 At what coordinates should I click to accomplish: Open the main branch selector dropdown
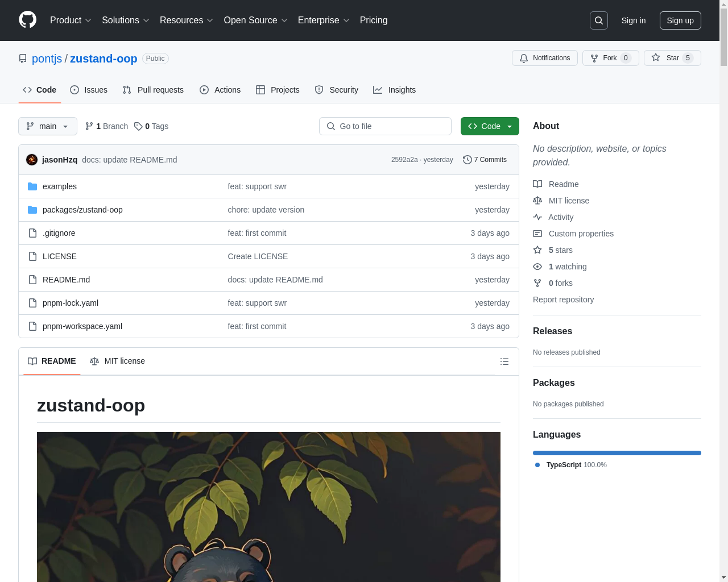[48, 126]
